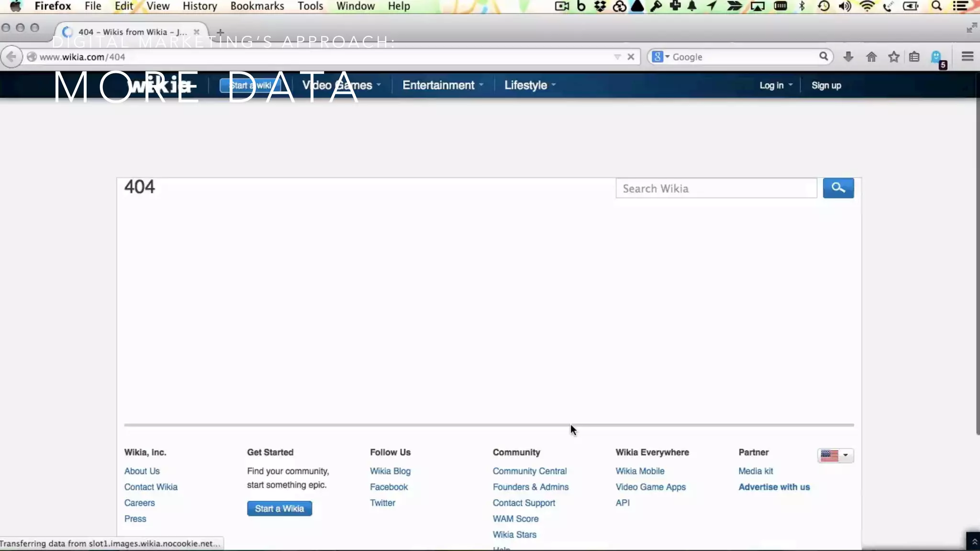980x551 pixels.
Task: Open the Time Machine menu bar icon
Action: [x=824, y=6]
